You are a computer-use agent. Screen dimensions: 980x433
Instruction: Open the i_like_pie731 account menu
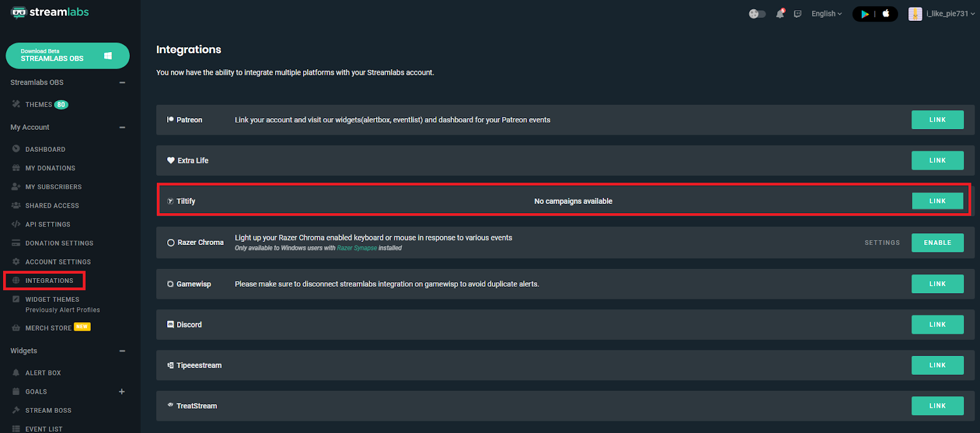942,13
